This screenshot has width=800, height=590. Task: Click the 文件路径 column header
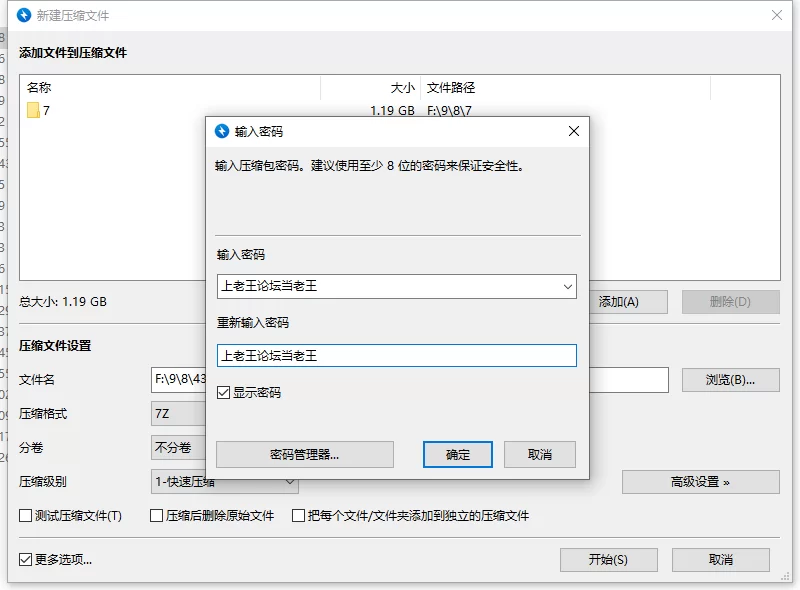click(565, 88)
